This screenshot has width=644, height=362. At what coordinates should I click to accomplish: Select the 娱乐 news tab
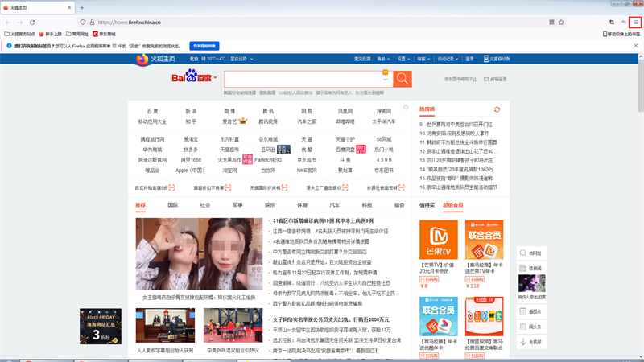pyautogui.click(x=270, y=205)
